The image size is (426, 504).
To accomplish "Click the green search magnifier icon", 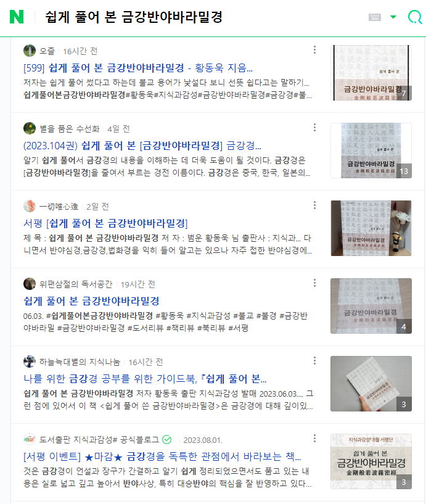I will [x=415, y=17].
